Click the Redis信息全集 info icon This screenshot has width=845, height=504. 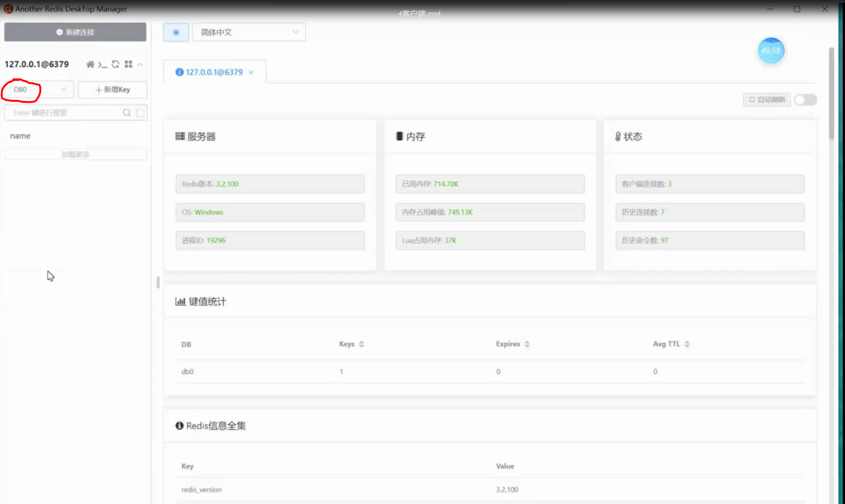coord(180,425)
